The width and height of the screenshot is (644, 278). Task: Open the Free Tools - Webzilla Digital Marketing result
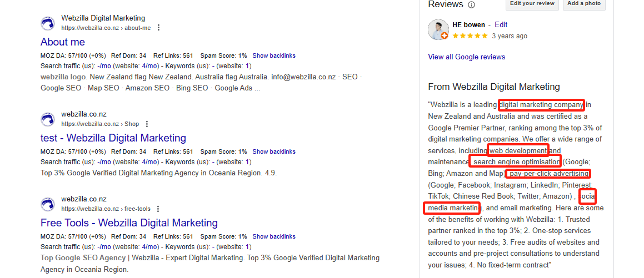(x=129, y=223)
